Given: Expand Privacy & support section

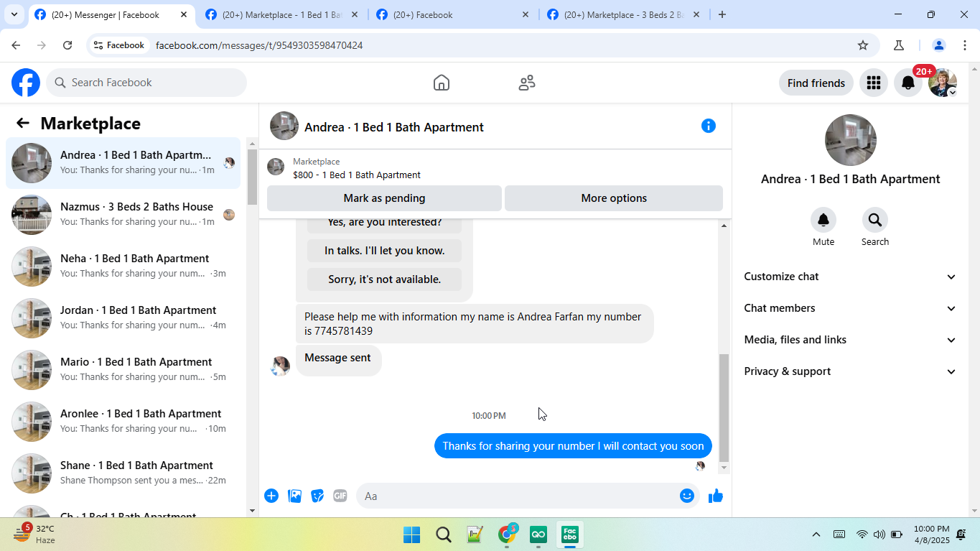Looking at the screenshot, I should coord(851,371).
